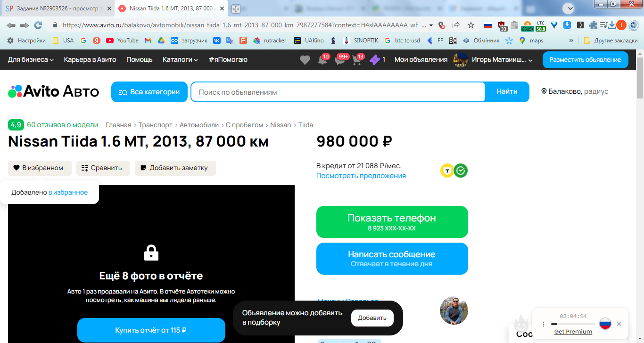This screenshot has height=343, width=644.
Task: Open the green Sber credit icon
Action: point(461,171)
